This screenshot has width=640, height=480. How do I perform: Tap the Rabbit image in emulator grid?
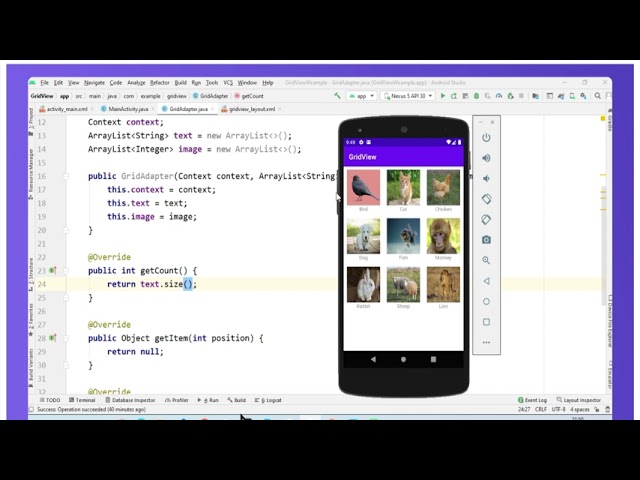click(363, 284)
